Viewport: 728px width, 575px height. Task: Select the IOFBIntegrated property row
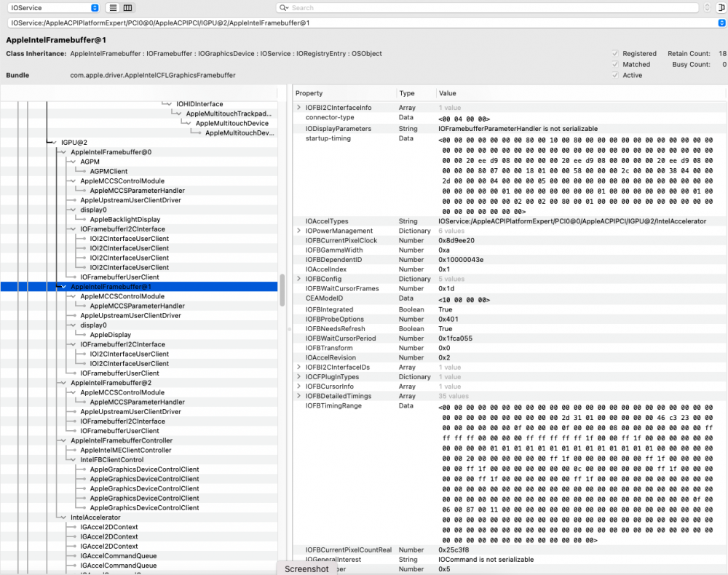(x=510, y=309)
